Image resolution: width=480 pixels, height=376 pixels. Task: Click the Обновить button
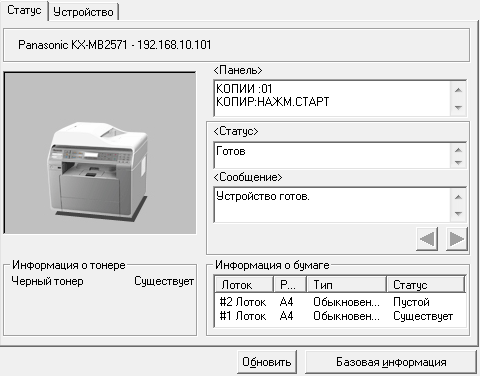[267, 362]
